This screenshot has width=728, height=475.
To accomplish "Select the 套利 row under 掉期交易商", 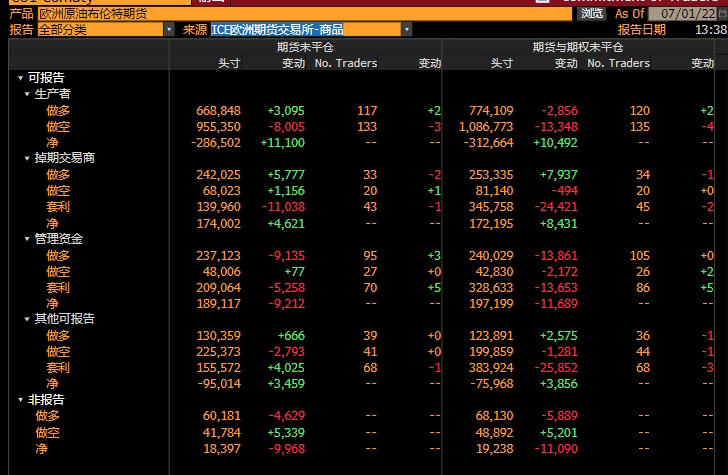I will tap(58, 206).
